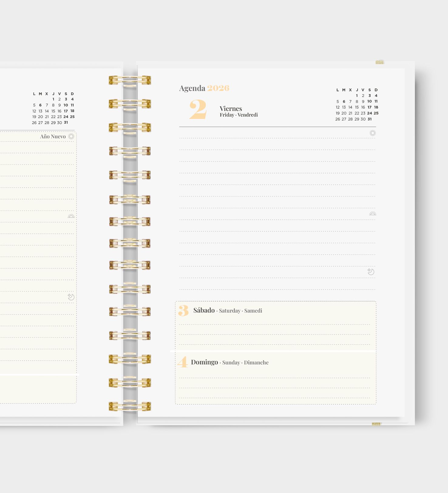Click the 'Friday · Vendredi' subtitle
Image resolution: width=448 pixels, height=493 pixels.
point(239,115)
